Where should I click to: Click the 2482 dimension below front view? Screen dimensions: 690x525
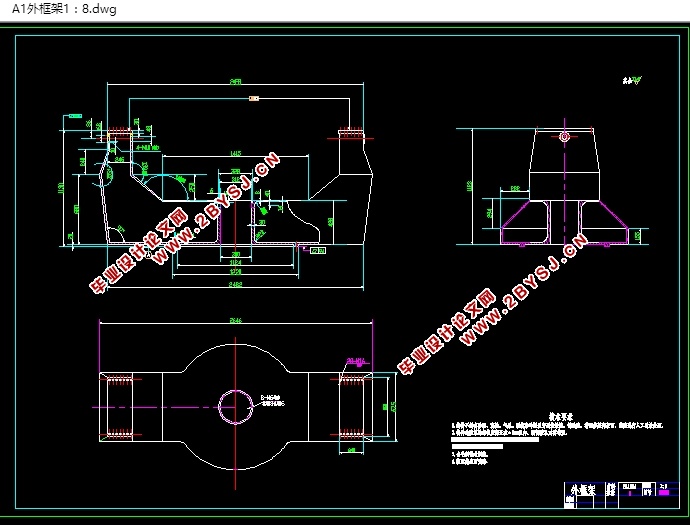235,284
